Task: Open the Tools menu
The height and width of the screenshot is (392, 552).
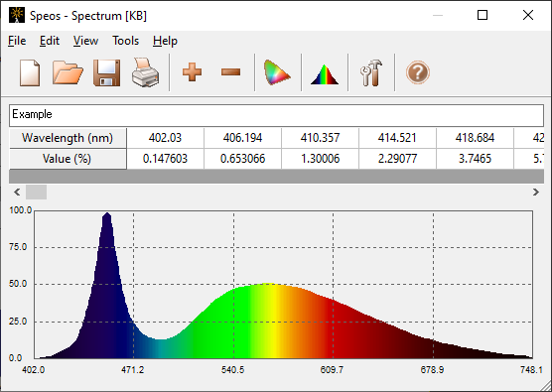Action: coord(126,41)
